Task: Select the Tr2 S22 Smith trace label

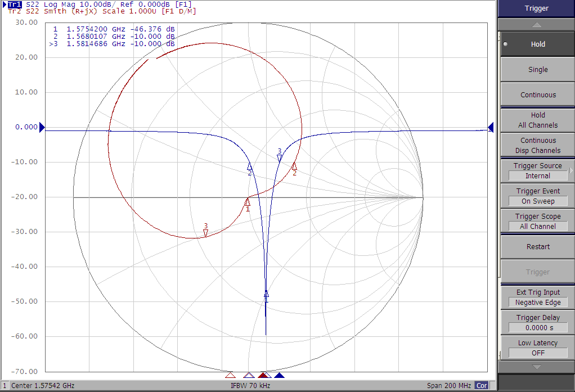Action: (x=102, y=11)
